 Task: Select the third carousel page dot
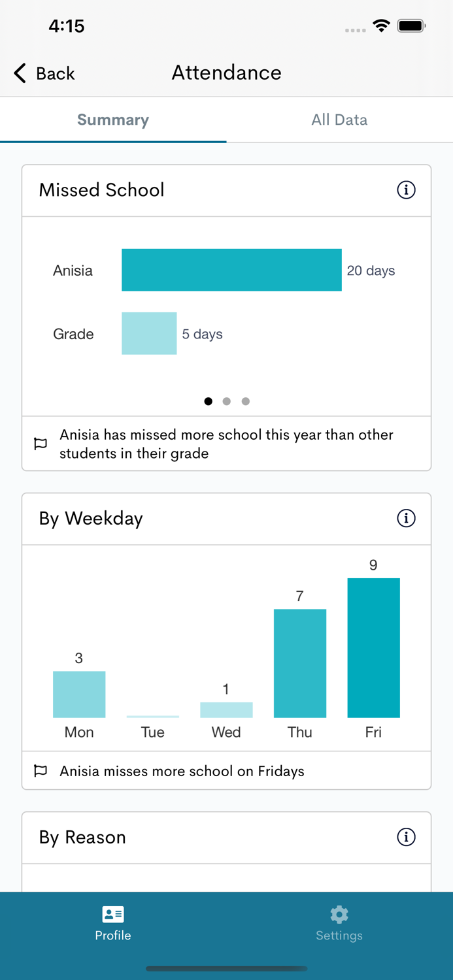245,401
